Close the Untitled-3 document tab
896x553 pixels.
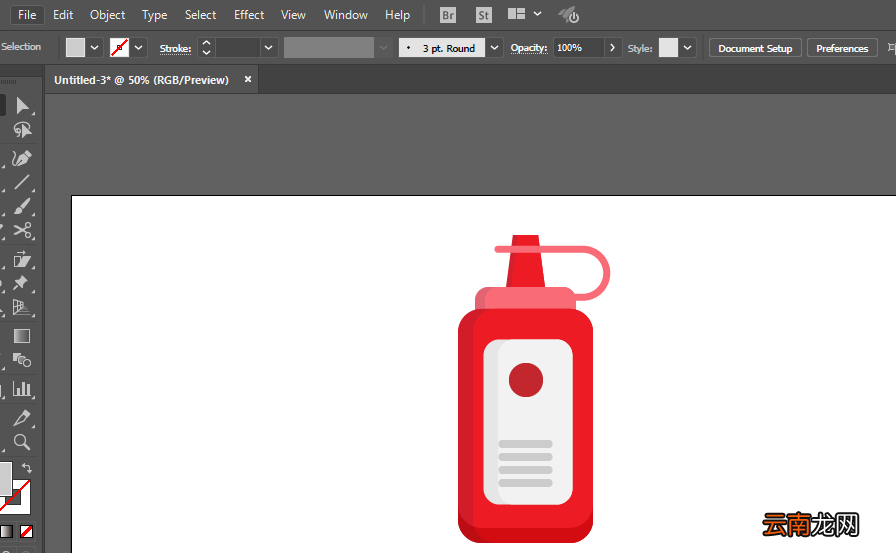248,79
